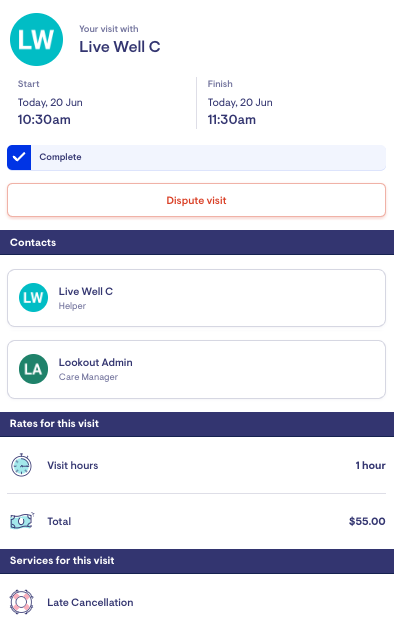This screenshot has height=635, width=394.
Task: Click the large LW avatar at top
Action: [x=36, y=39]
